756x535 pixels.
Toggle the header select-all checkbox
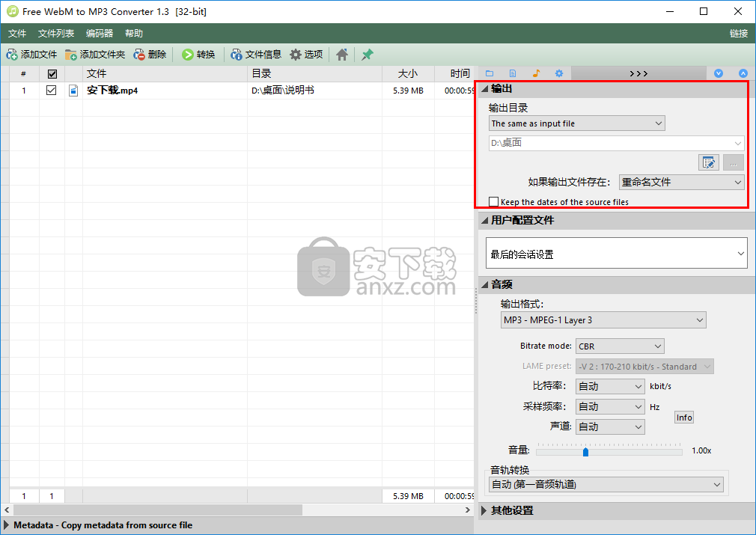pyautogui.click(x=52, y=74)
